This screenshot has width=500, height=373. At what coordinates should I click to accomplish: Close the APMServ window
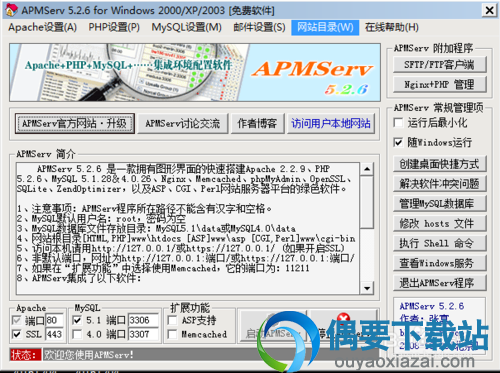(x=489, y=10)
